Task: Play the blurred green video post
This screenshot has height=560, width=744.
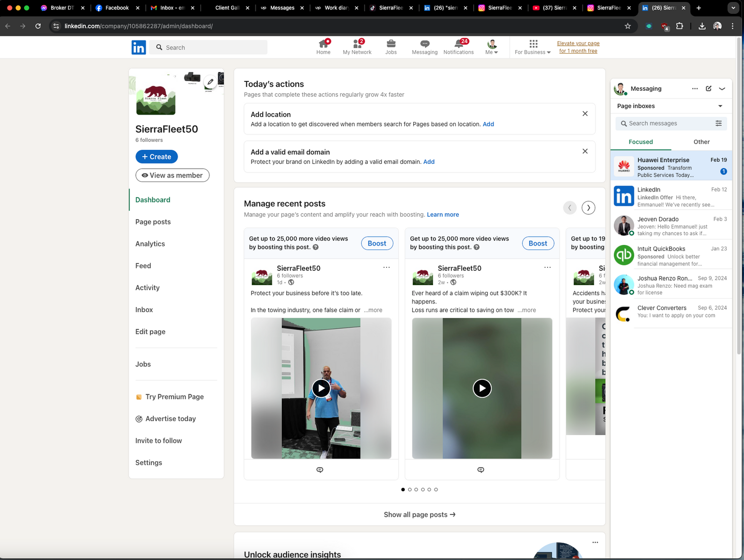Action: pyautogui.click(x=482, y=388)
